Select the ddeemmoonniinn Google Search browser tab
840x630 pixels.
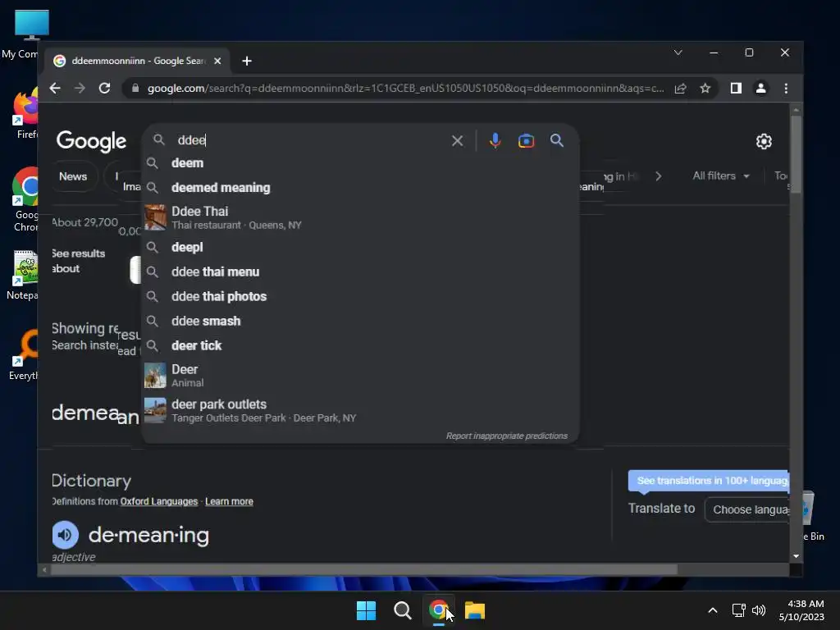pos(138,61)
